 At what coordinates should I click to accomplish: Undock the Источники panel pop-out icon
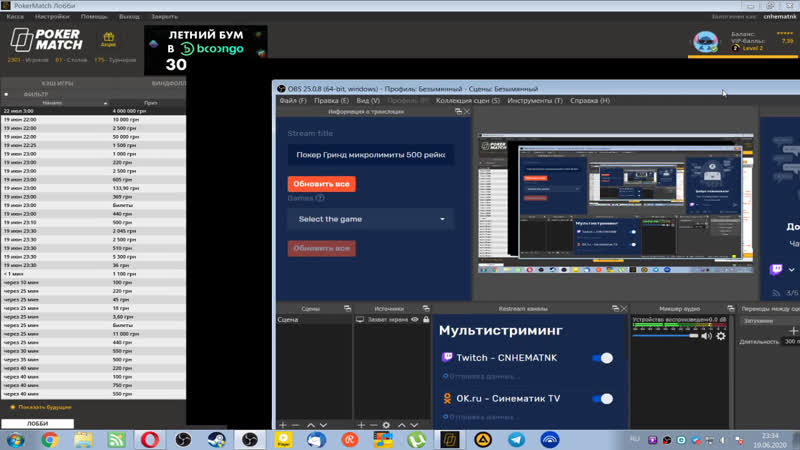[x=426, y=308]
